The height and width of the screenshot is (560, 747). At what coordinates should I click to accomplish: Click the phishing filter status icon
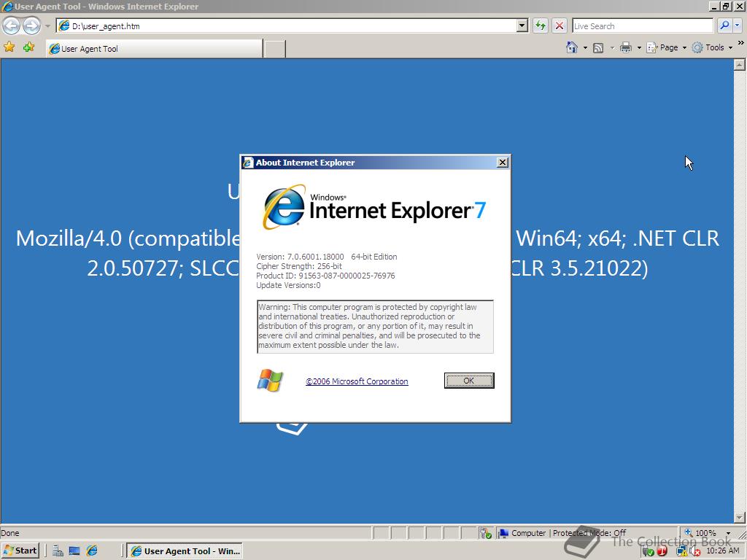click(x=485, y=533)
